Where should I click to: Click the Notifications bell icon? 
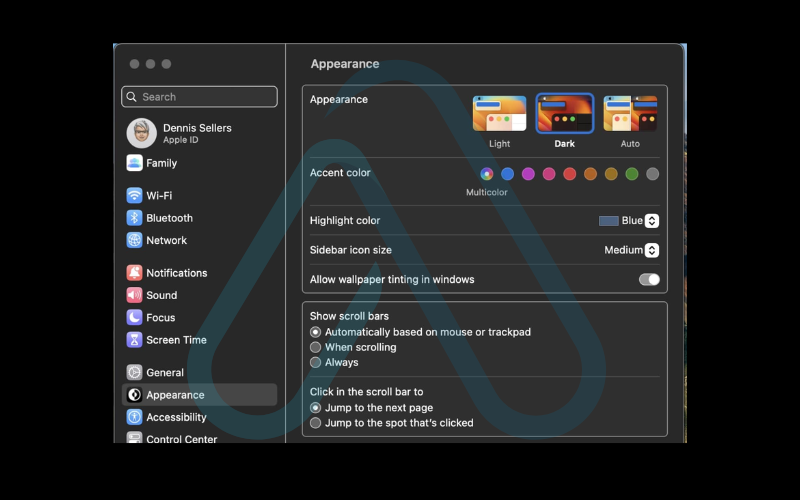point(134,273)
